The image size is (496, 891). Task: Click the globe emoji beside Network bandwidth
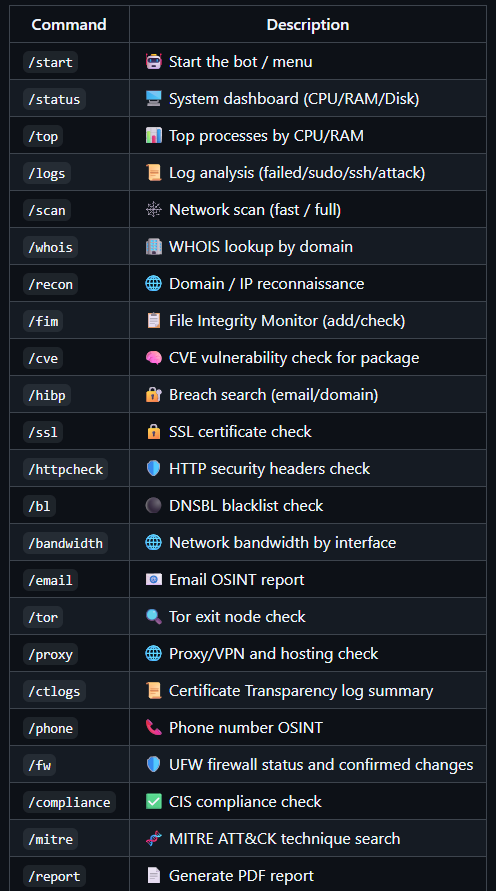pos(153,542)
